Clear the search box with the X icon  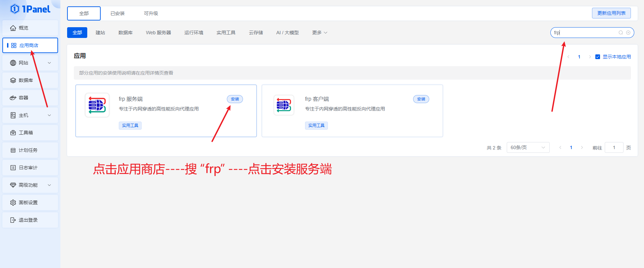(x=628, y=33)
